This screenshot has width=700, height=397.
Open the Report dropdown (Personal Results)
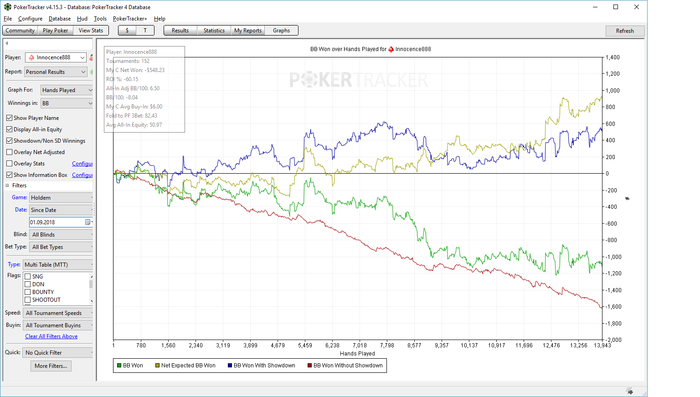click(55, 72)
